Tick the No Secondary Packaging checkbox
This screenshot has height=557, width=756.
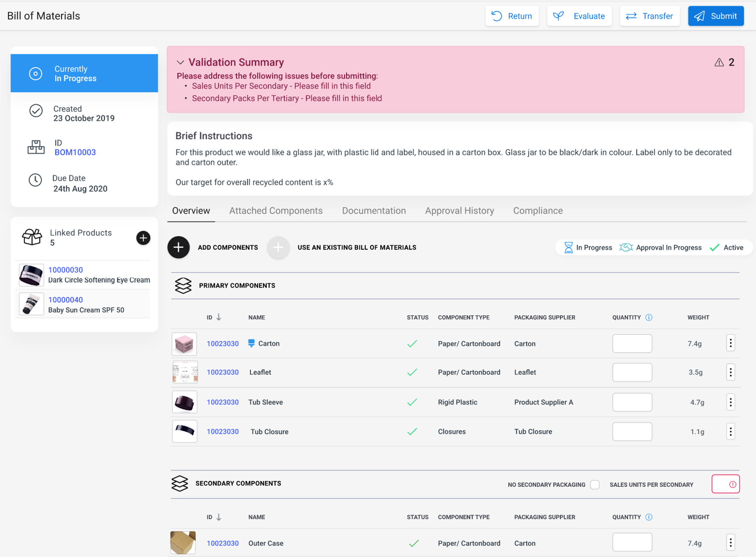tap(595, 484)
